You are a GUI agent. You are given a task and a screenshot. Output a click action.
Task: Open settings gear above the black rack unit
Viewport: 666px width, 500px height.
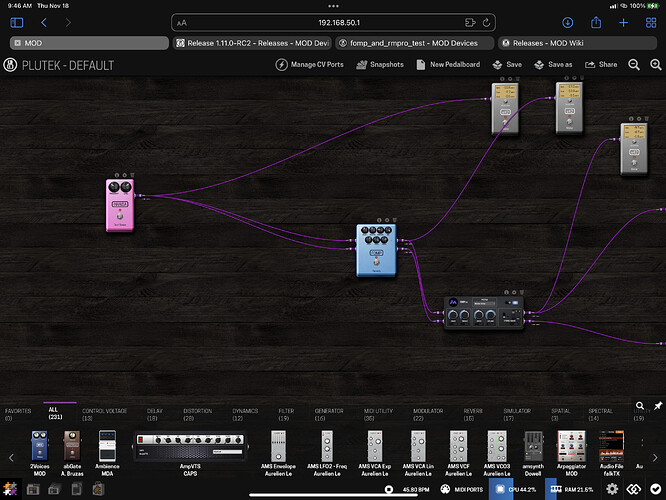[x=514, y=292]
